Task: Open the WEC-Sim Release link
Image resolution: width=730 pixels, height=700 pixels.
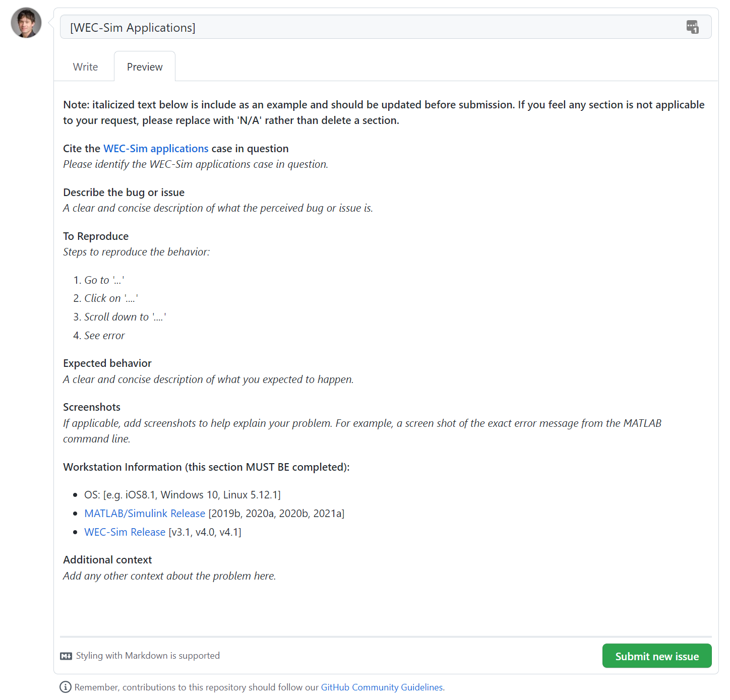Action: 125,532
